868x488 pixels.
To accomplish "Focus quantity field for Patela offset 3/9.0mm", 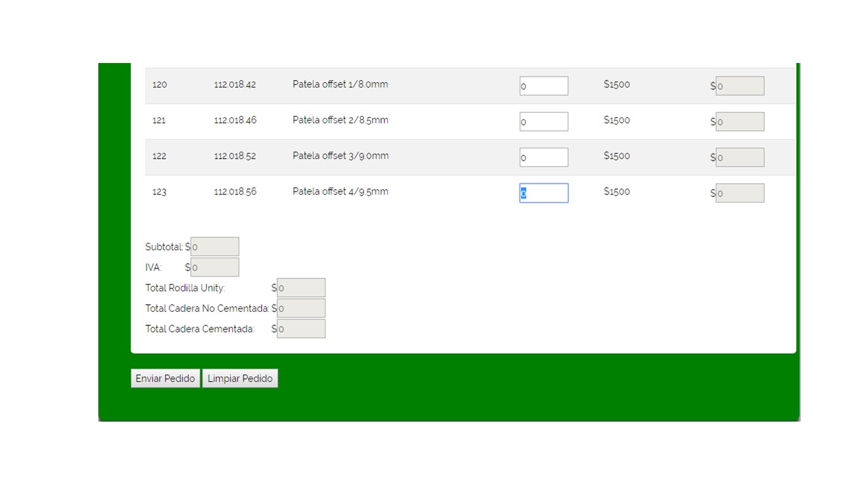I will (544, 157).
